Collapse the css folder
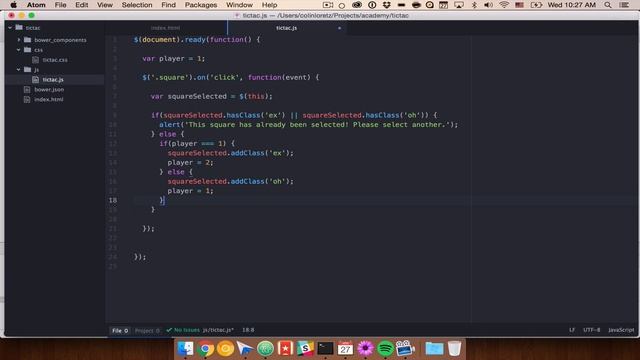The width and height of the screenshot is (640, 360). [18, 50]
